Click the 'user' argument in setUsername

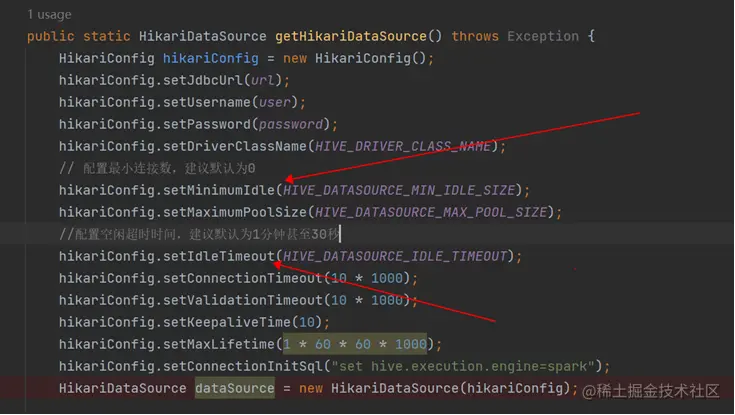tap(275, 102)
